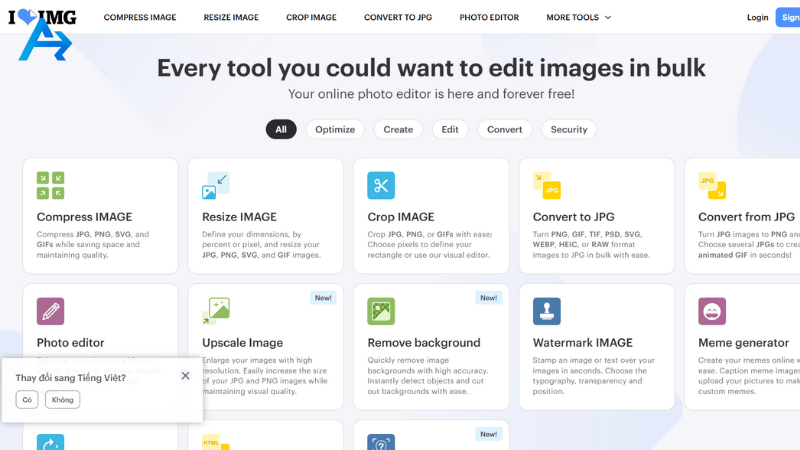Screen dimensions: 800x450
Task: Click the Watermark IMAGE description text
Action: pos(594,376)
